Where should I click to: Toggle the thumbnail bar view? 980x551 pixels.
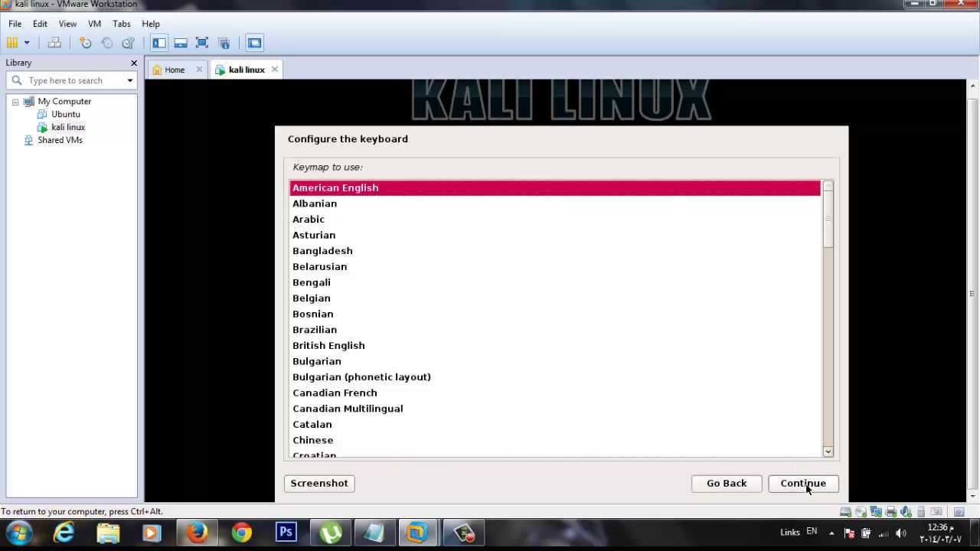click(181, 43)
